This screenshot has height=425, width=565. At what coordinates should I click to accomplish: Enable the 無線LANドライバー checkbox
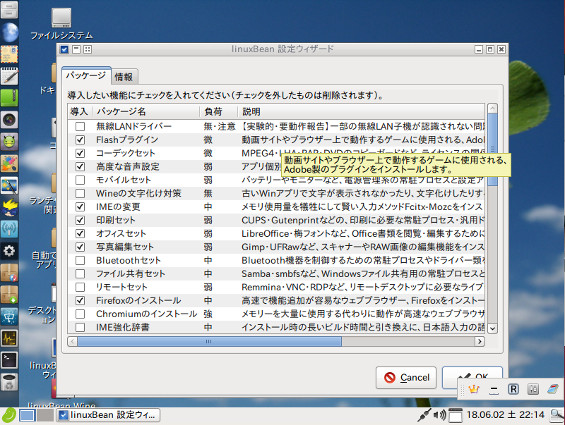[80, 127]
